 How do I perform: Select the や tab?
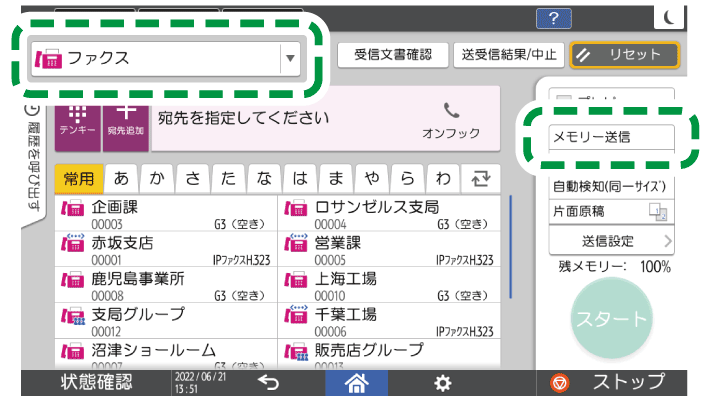372,179
